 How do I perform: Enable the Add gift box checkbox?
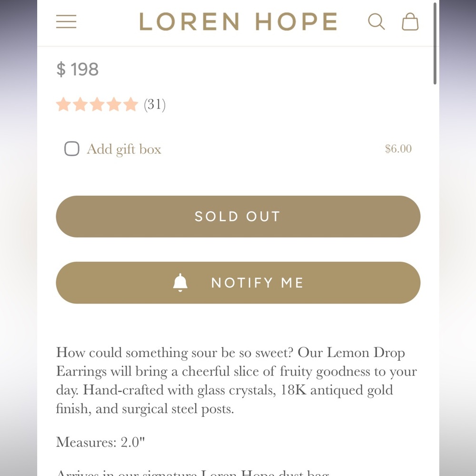[x=71, y=149]
